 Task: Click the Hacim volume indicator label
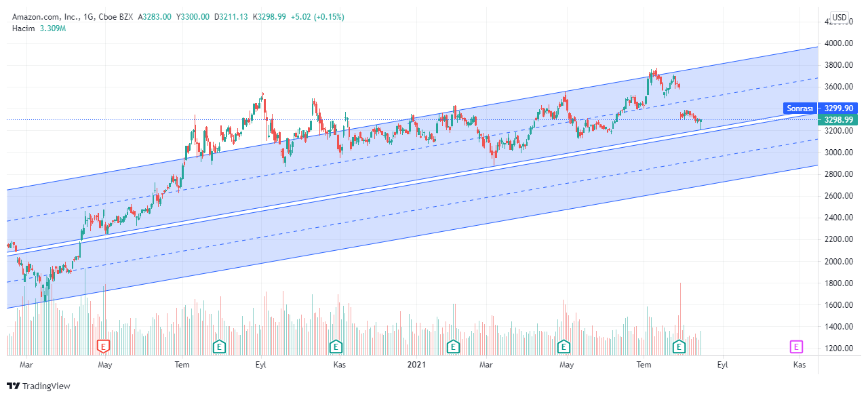pyautogui.click(x=24, y=28)
